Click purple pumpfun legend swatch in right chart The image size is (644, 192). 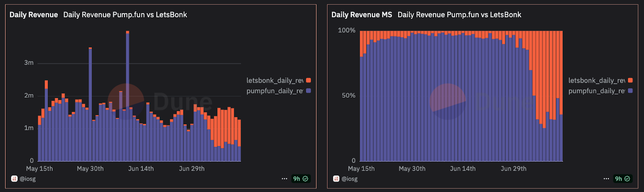(x=630, y=91)
